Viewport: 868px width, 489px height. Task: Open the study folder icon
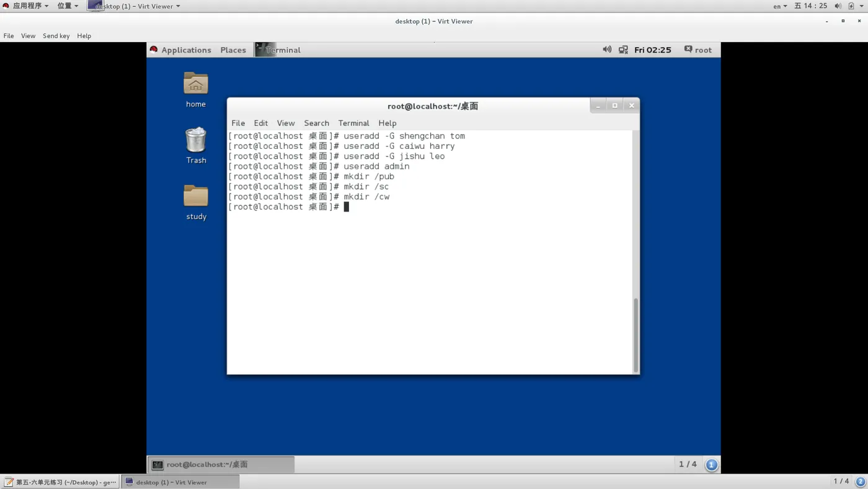pyautogui.click(x=196, y=196)
